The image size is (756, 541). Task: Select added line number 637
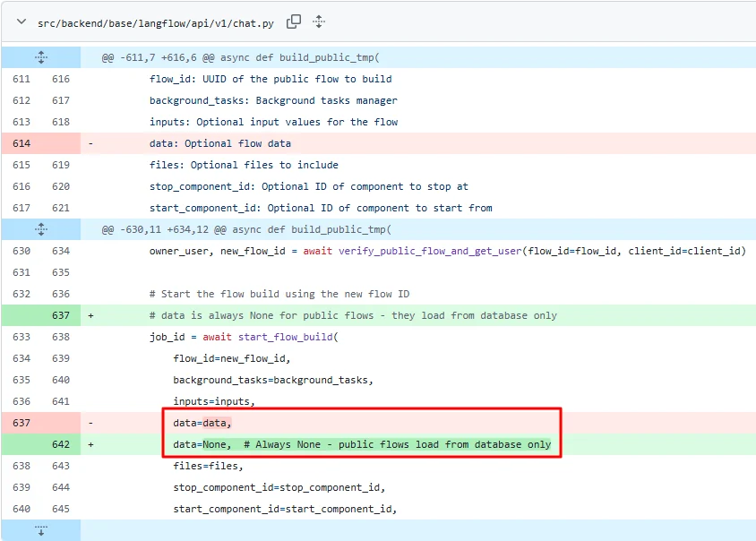[61, 315]
